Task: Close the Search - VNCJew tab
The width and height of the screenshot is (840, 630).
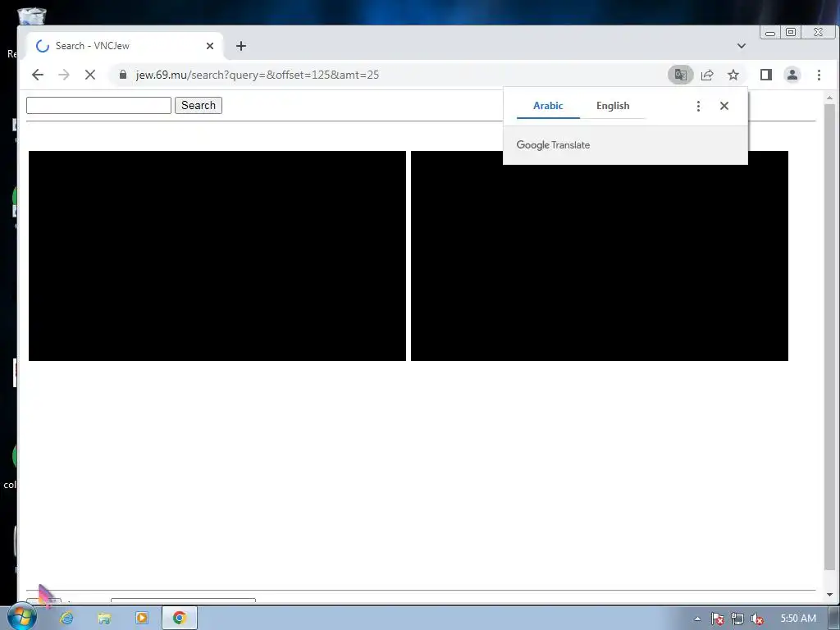Action: pyautogui.click(x=210, y=46)
